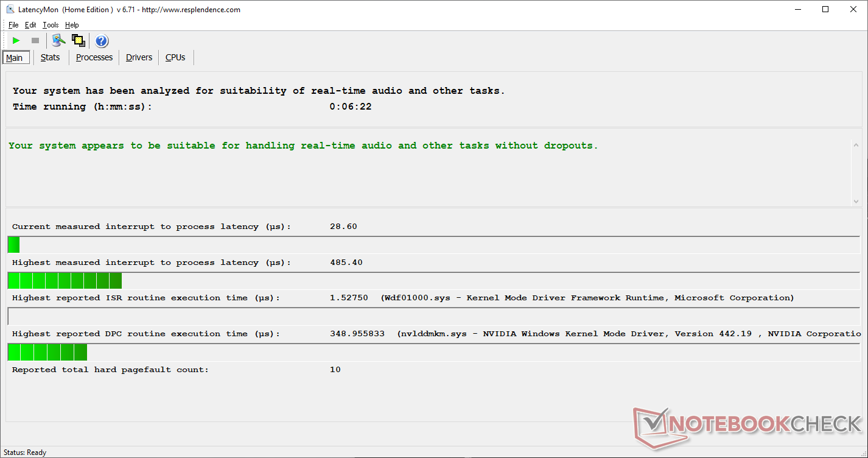
Task: Open the Edit menu
Action: (x=30, y=25)
